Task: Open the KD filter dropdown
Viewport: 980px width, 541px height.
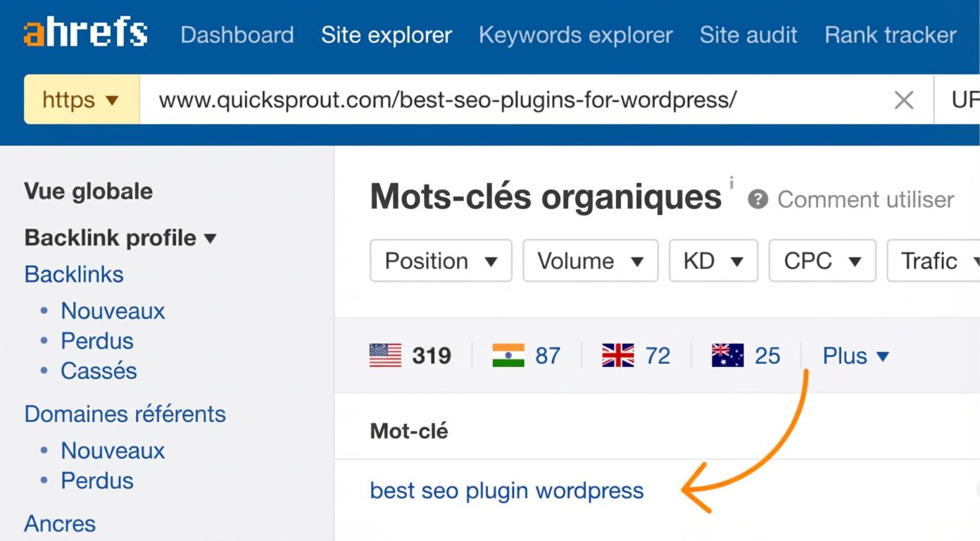Action: coord(712,261)
